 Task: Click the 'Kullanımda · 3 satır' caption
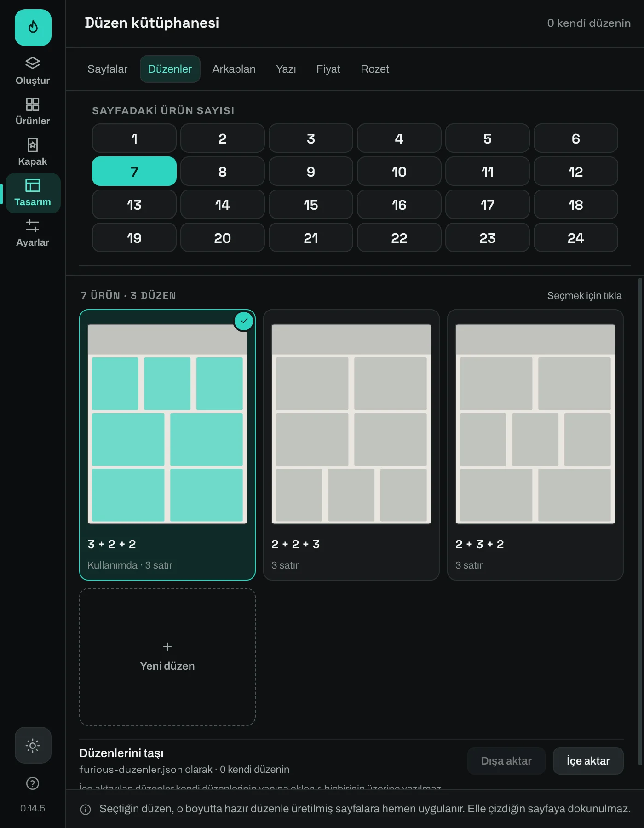pyautogui.click(x=130, y=565)
